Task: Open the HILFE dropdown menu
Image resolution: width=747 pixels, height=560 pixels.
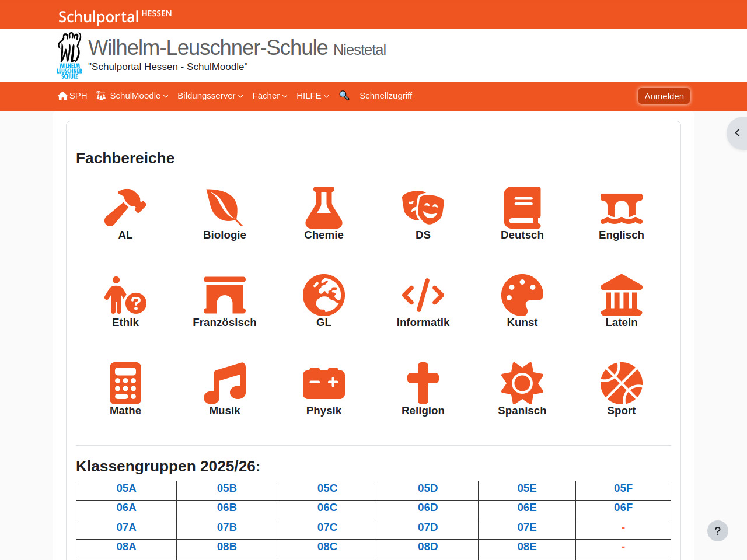Action: 312,96
